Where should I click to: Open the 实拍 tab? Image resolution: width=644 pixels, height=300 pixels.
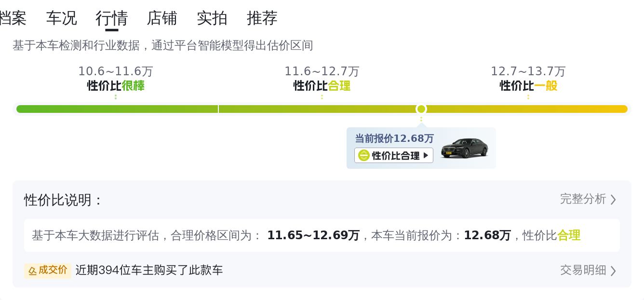212,18
